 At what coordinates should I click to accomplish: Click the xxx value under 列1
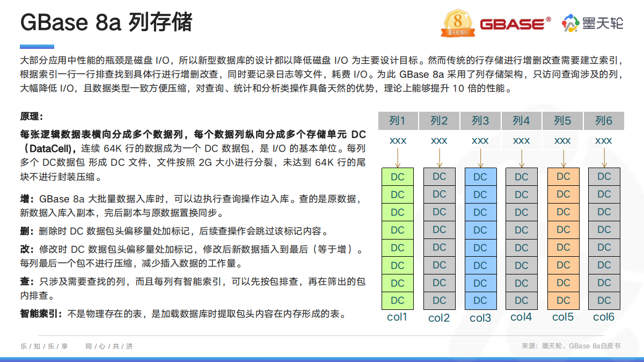(x=398, y=141)
